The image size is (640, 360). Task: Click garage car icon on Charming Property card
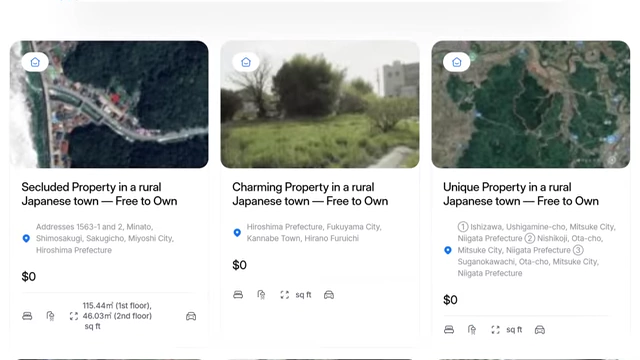329,295
